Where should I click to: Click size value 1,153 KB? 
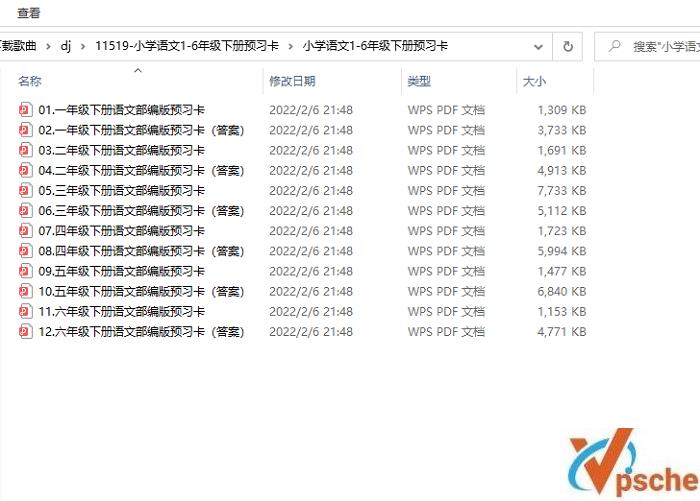pyautogui.click(x=562, y=311)
